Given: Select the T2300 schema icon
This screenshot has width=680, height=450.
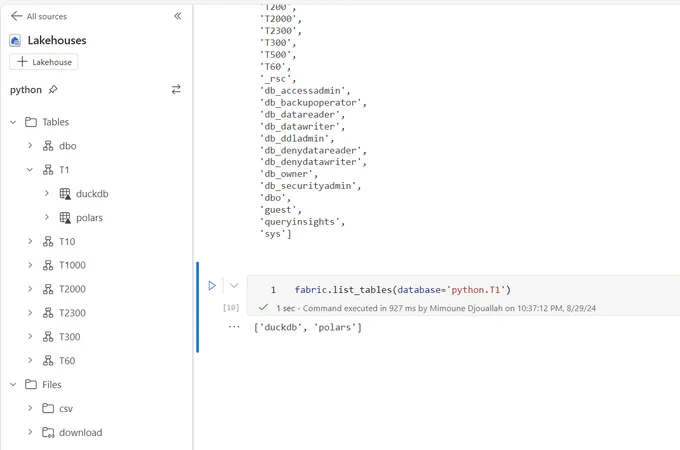Looking at the screenshot, I should click(48, 313).
